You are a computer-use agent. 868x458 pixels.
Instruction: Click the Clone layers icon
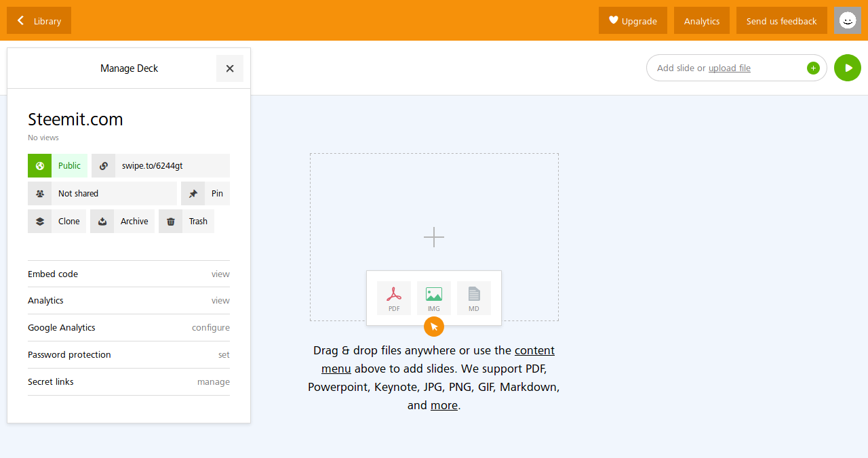pos(39,222)
